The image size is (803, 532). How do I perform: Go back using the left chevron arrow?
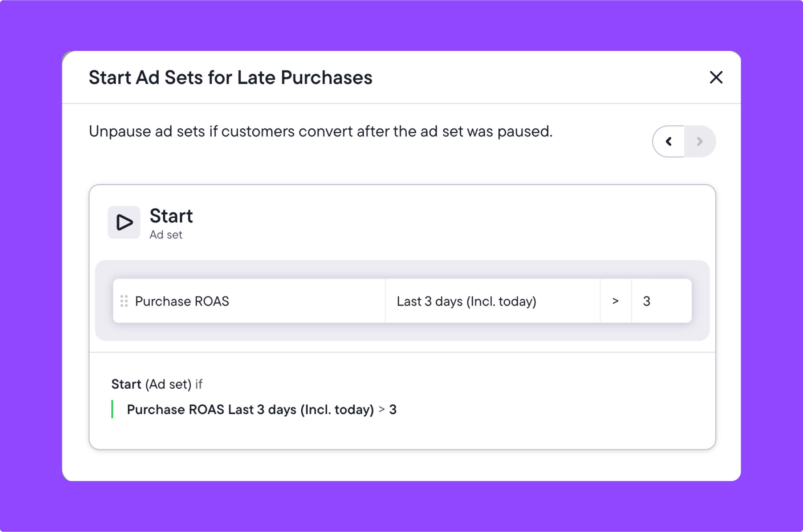pos(668,141)
